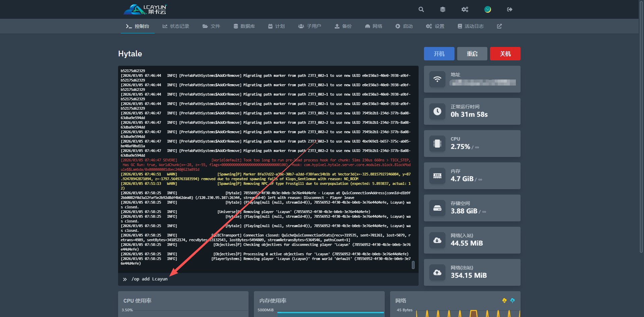Open the 文件 tab

point(211,26)
